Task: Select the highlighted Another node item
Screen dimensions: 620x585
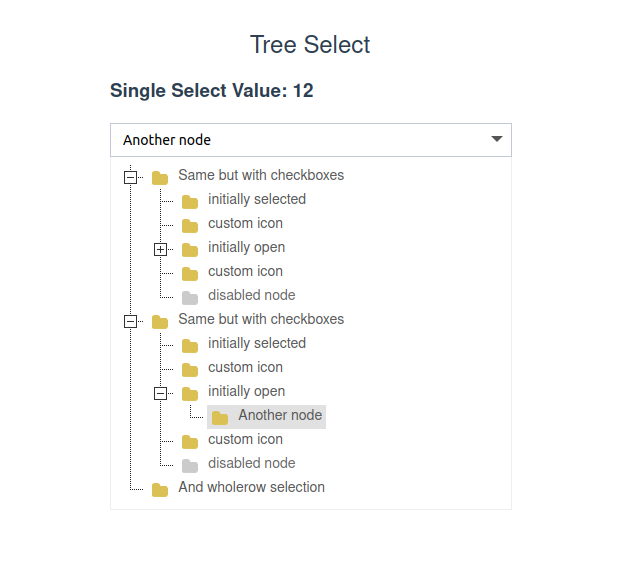Action: point(280,415)
